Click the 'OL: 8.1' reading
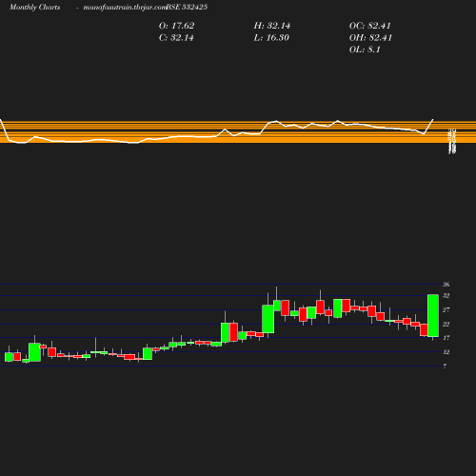Viewport: 476px width, 476px height. (x=365, y=50)
